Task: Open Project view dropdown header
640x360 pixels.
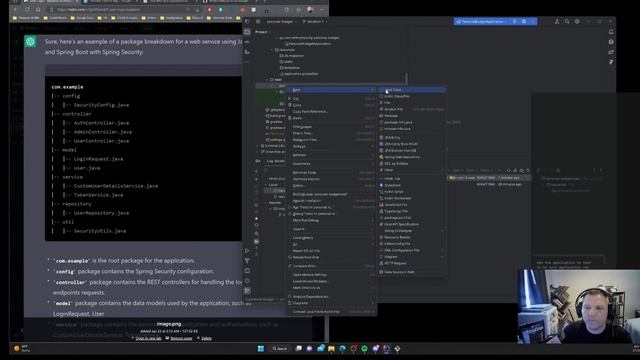Action: tap(262, 32)
